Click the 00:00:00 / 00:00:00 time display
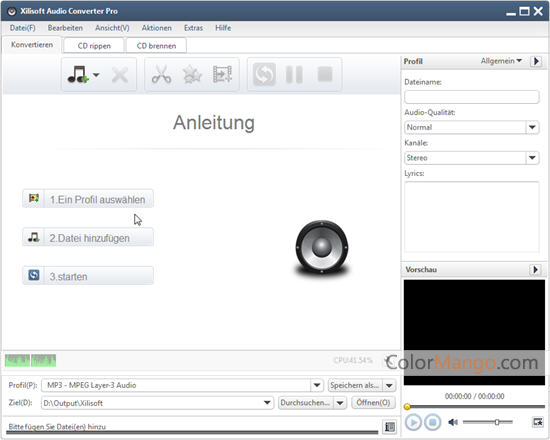 click(474, 396)
